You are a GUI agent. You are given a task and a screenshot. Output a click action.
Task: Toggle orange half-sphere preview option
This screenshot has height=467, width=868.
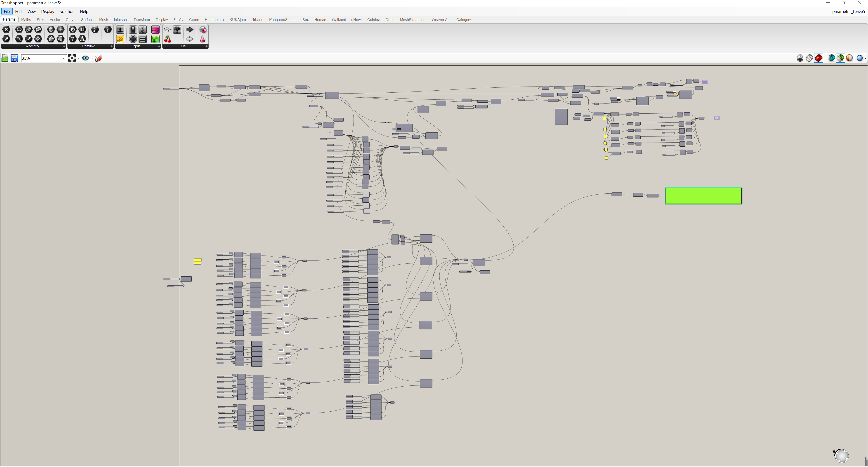click(x=849, y=58)
